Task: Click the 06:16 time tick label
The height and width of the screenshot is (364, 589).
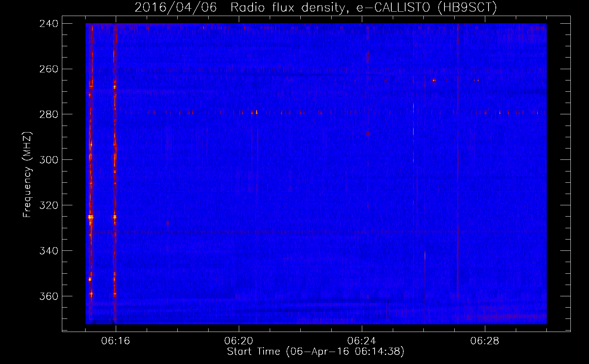Action: [116, 341]
